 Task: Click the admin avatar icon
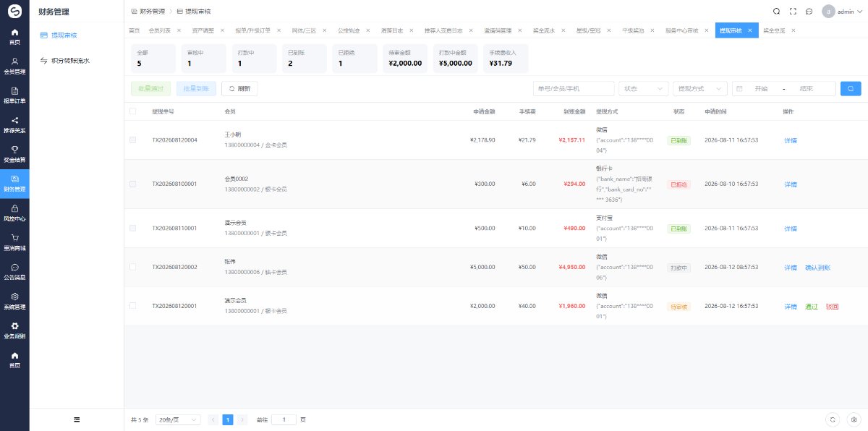click(x=828, y=12)
